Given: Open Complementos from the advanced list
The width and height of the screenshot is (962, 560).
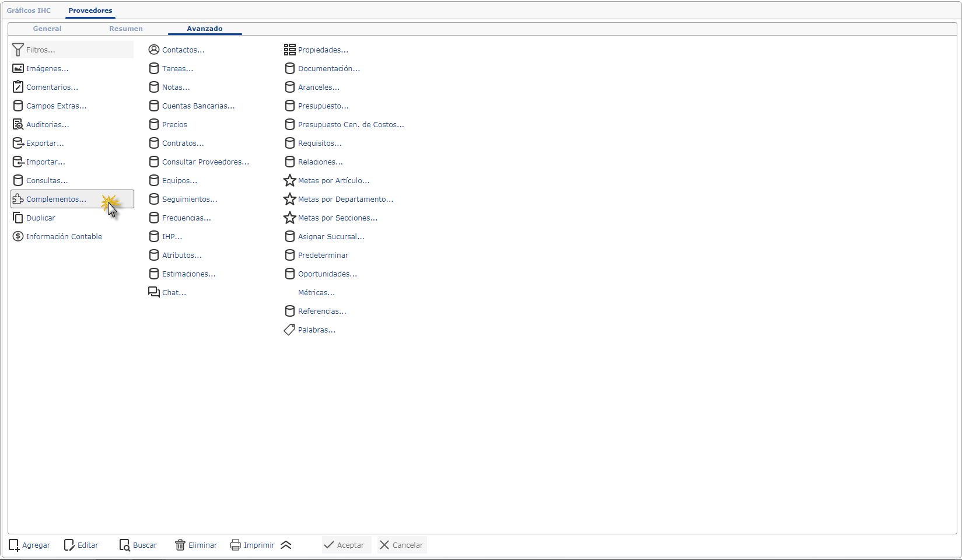Looking at the screenshot, I should (56, 199).
